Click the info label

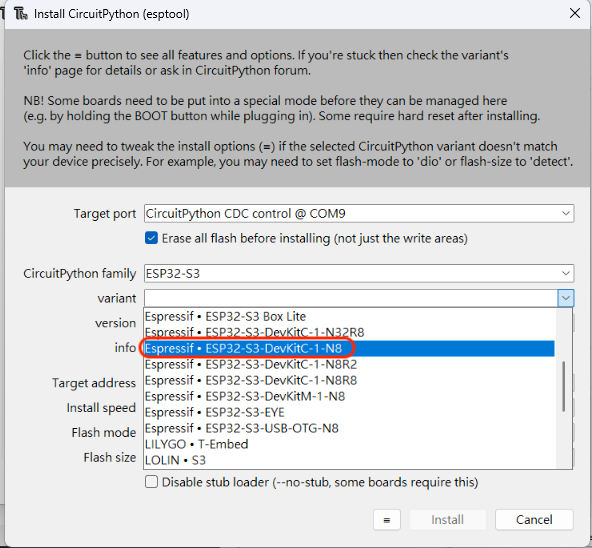(x=125, y=347)
